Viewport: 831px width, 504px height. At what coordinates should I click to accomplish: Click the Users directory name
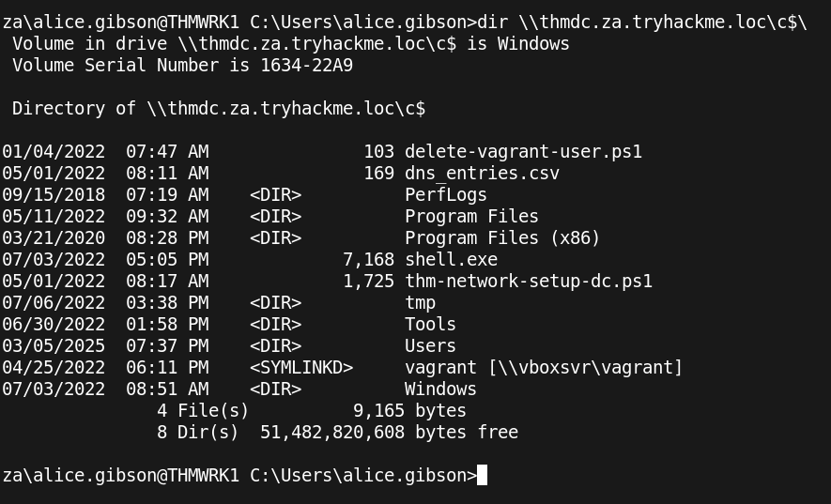[430, 346]
